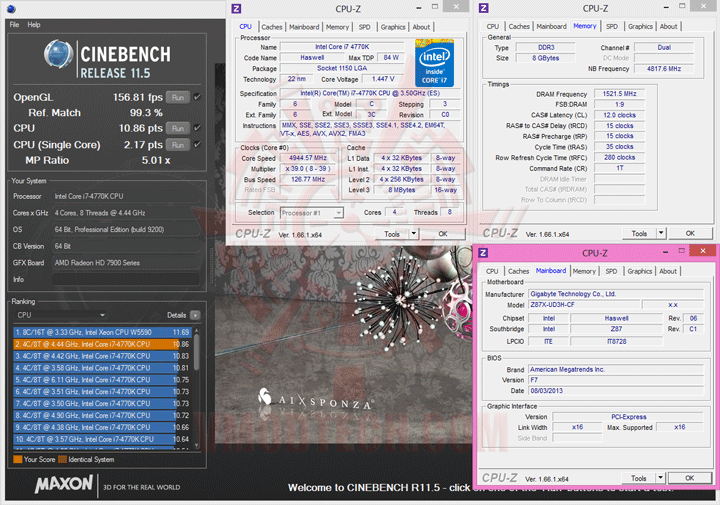Click the ranking Details arrow button
Image resolution: width=720 pixels, height=505 pixels.
(x=195, y=315)
